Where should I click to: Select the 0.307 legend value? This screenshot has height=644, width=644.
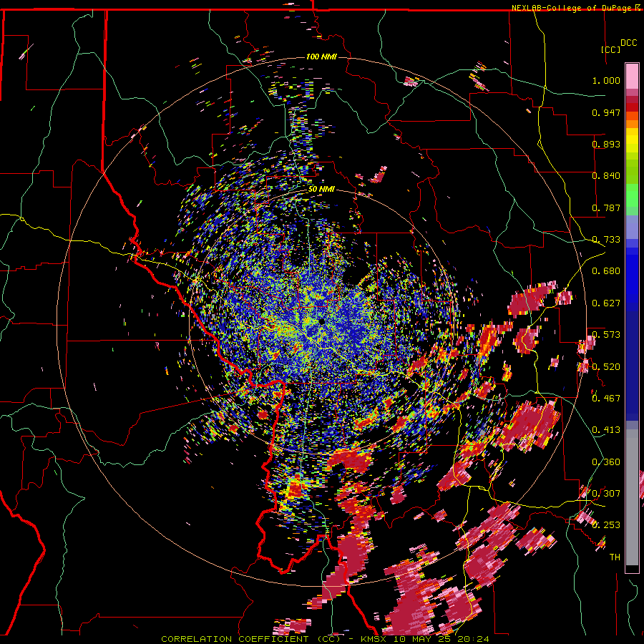[x=606, y=494]
